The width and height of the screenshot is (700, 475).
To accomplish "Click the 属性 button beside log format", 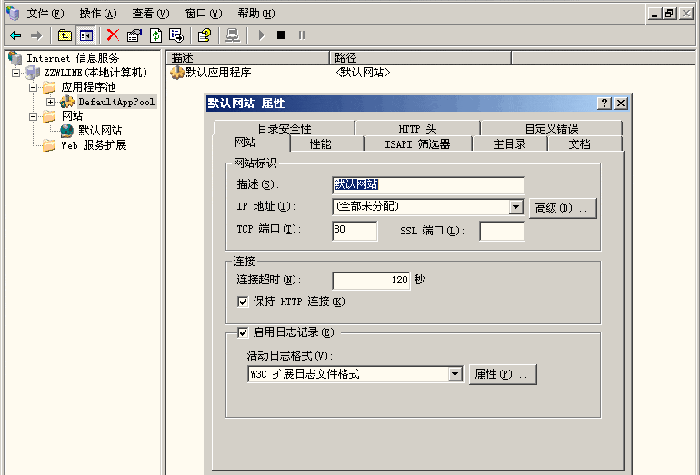I will coord(502,374).
